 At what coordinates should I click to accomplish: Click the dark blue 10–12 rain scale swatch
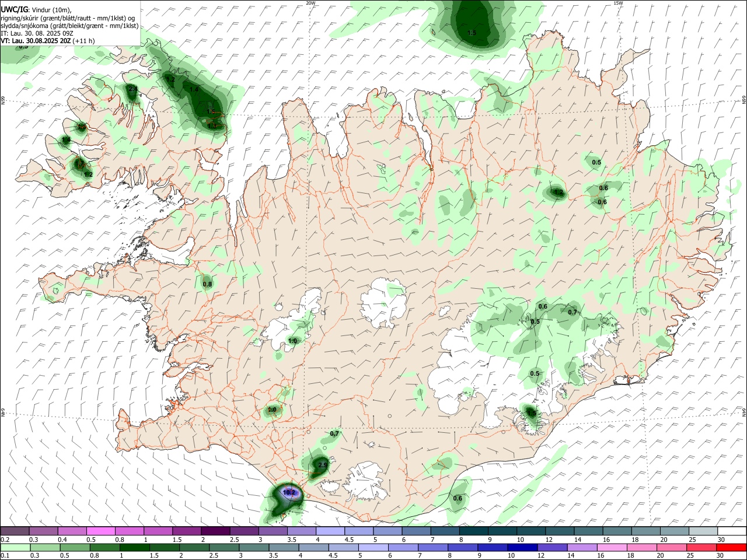(522, 548)
